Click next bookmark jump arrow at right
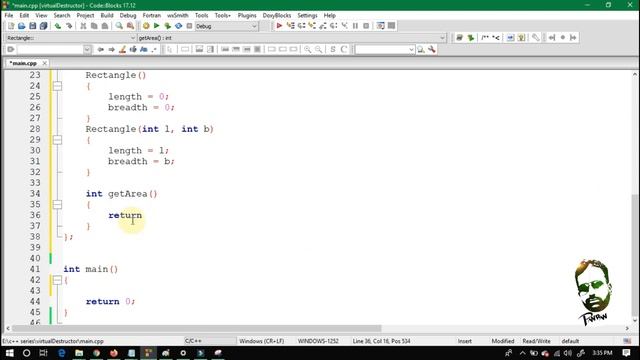The height and width of the screenshot is (360, 640). (573, 38)
